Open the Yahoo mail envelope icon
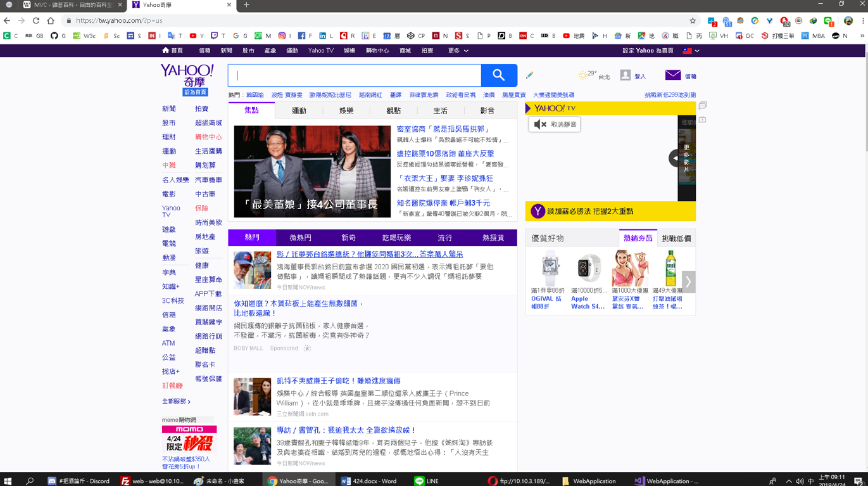This screenshot has height=486, width=868. (x=672, y=75)
